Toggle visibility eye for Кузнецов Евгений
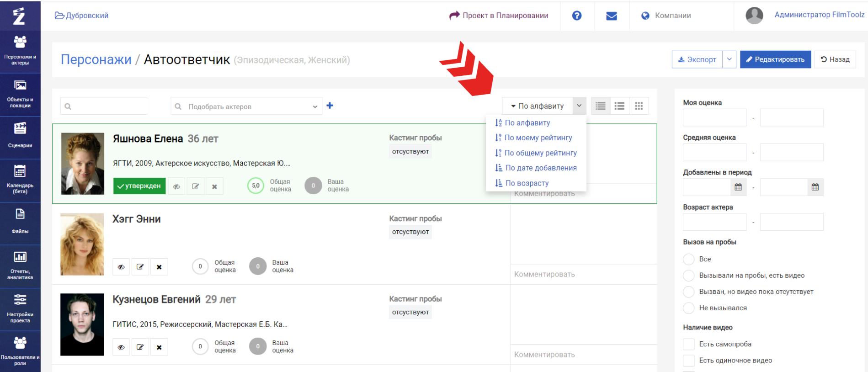 (x=121, y=347)
